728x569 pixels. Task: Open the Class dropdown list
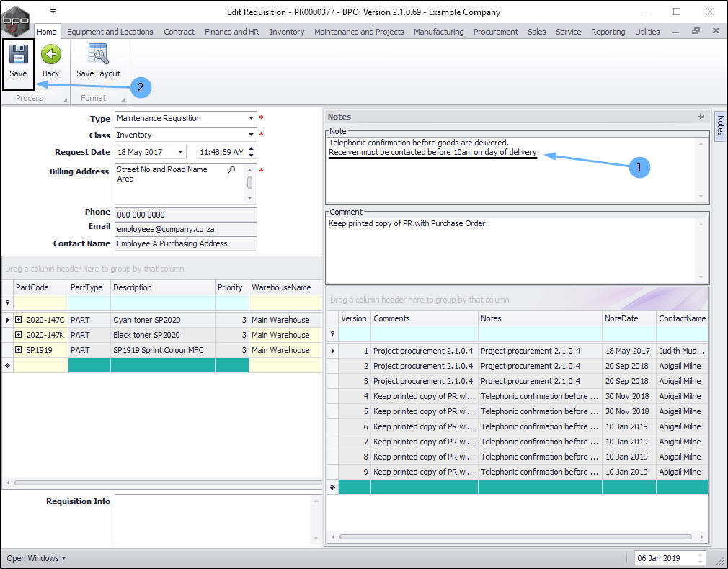click(x=251, y=135)
